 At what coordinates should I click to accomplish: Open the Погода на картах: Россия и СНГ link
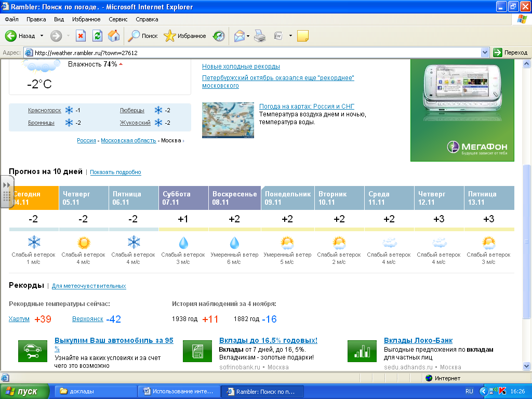click(x=307, y=106)
